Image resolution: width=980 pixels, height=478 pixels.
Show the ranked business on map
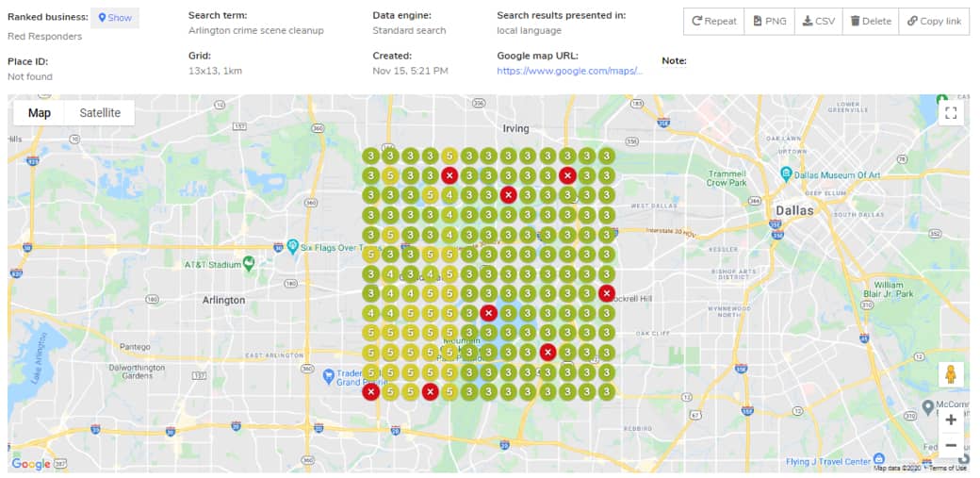[115, 18]
